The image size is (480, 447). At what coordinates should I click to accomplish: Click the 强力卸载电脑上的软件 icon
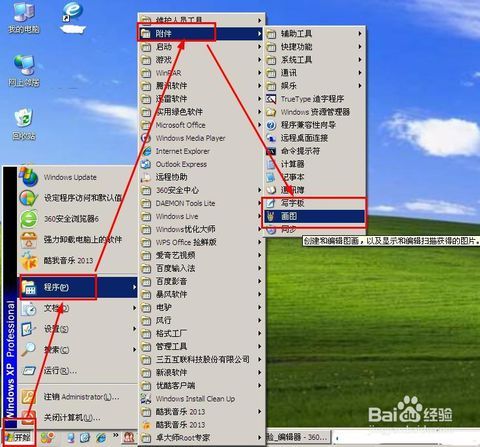point(29,239)
